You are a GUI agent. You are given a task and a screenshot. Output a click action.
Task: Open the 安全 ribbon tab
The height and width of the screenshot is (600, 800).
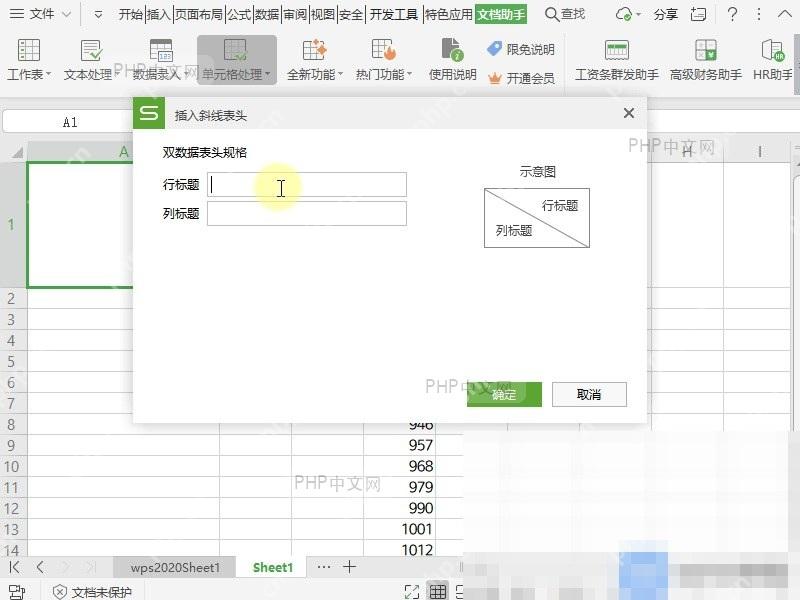(351, 14)
